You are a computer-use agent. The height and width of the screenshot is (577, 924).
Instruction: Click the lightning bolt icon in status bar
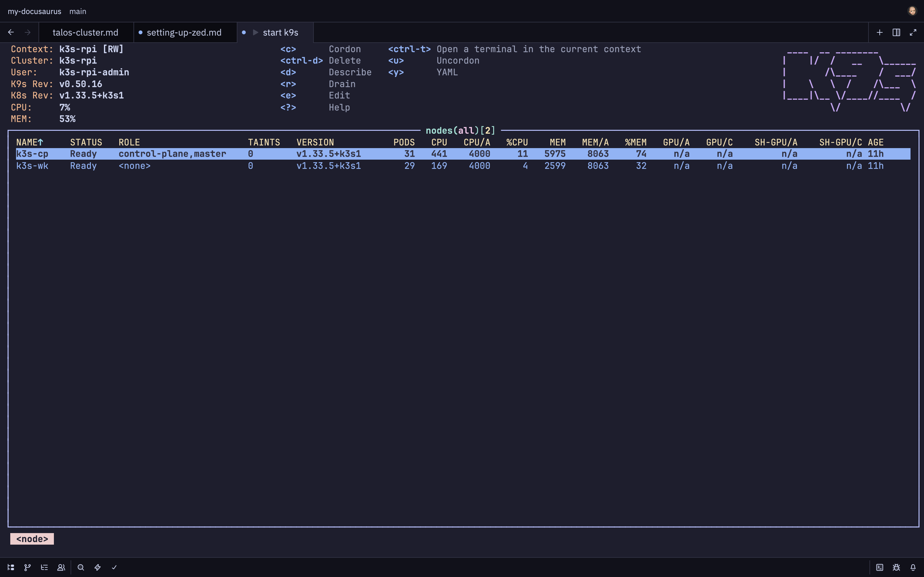pos(97,567)
